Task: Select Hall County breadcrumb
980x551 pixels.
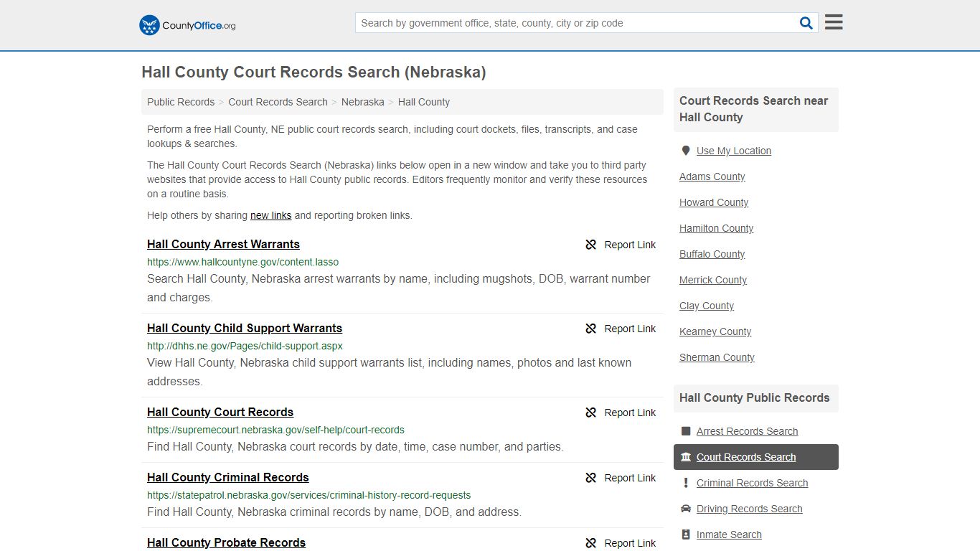Action: 424,102
